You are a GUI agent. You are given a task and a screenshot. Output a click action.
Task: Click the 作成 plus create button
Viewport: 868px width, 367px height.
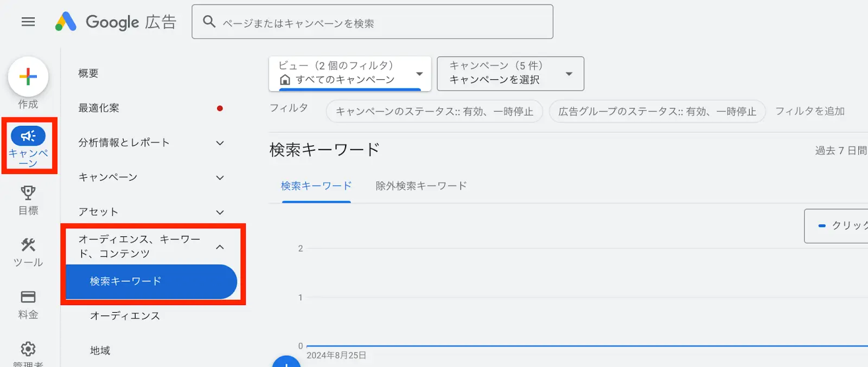click(28, 77)
